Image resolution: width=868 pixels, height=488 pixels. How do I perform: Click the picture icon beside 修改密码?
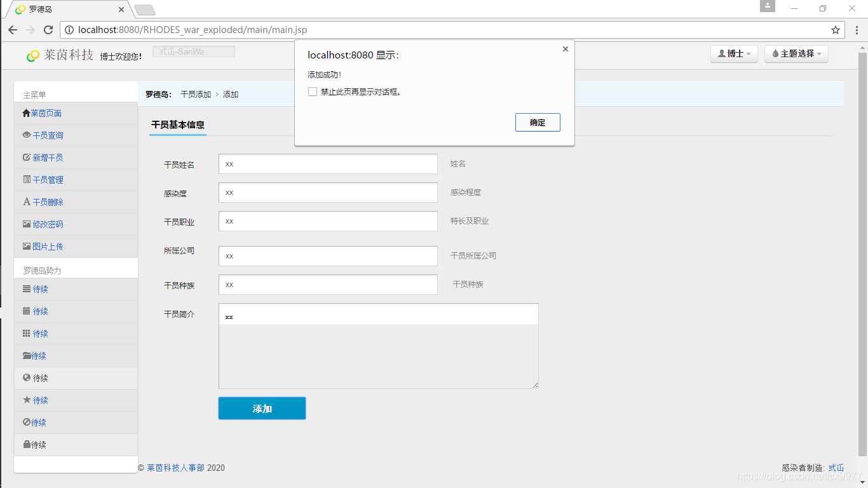(x=27, y=224)
